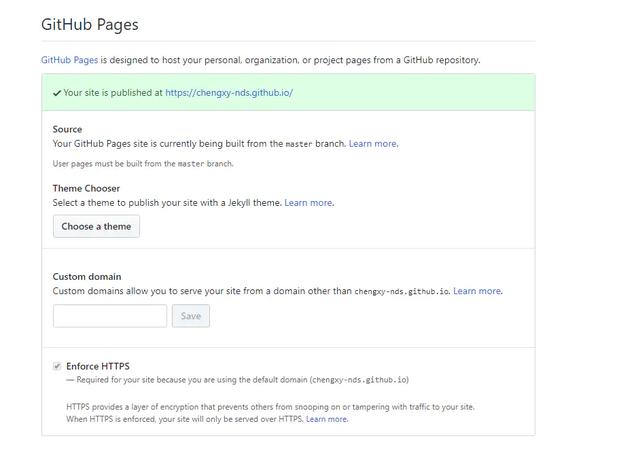Open Learn more link for custom domains
The width and height of the screenshot is (640, 449).
[x=477, y=291]
